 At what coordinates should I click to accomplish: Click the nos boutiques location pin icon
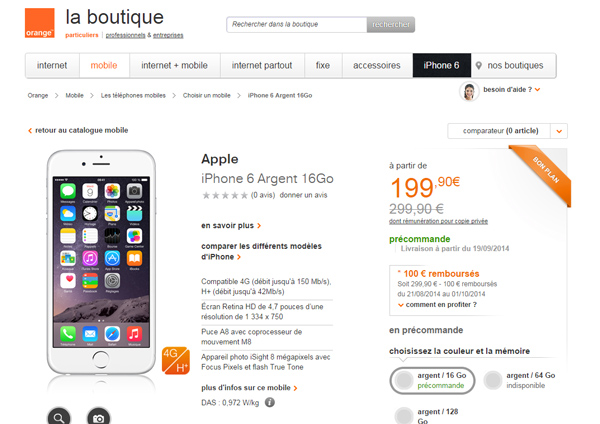pyautogui.click(x=478, y=66)
